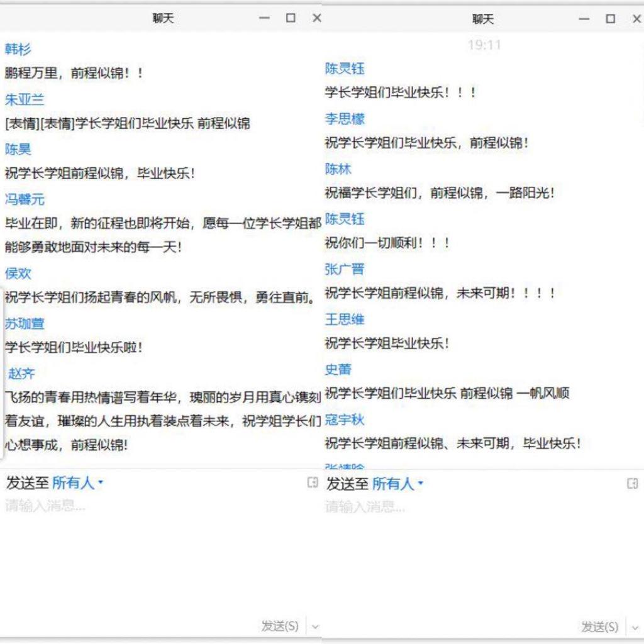644x644 pixels.
Task: Close the left 聊天 window
Action: [317, 18]
